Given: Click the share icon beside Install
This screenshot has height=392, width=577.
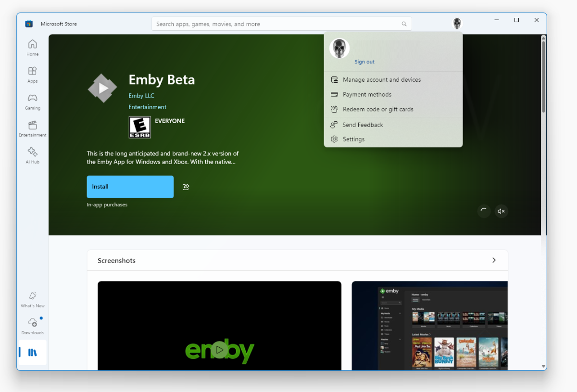Looking at the screenshot, I should [x=186, y=187].
